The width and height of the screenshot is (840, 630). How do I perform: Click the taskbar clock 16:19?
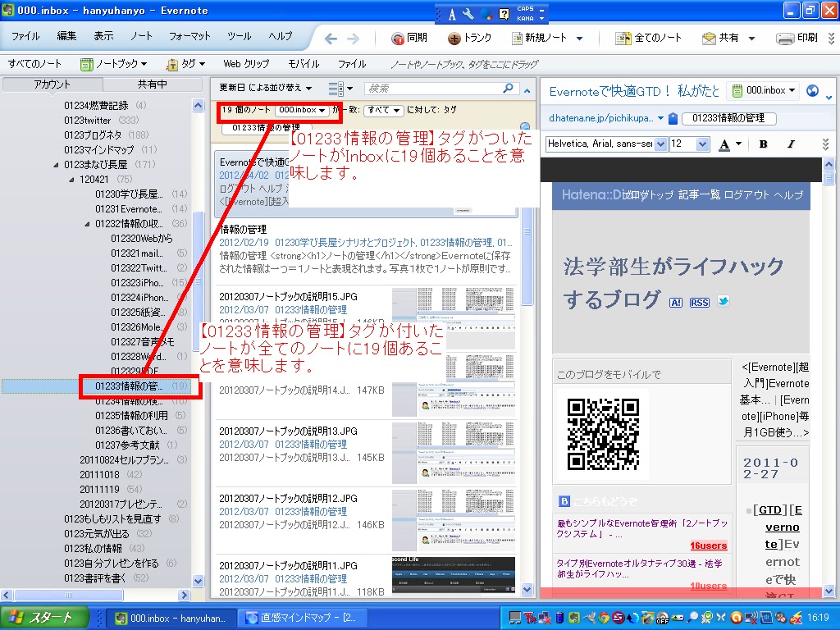[818, 618]
